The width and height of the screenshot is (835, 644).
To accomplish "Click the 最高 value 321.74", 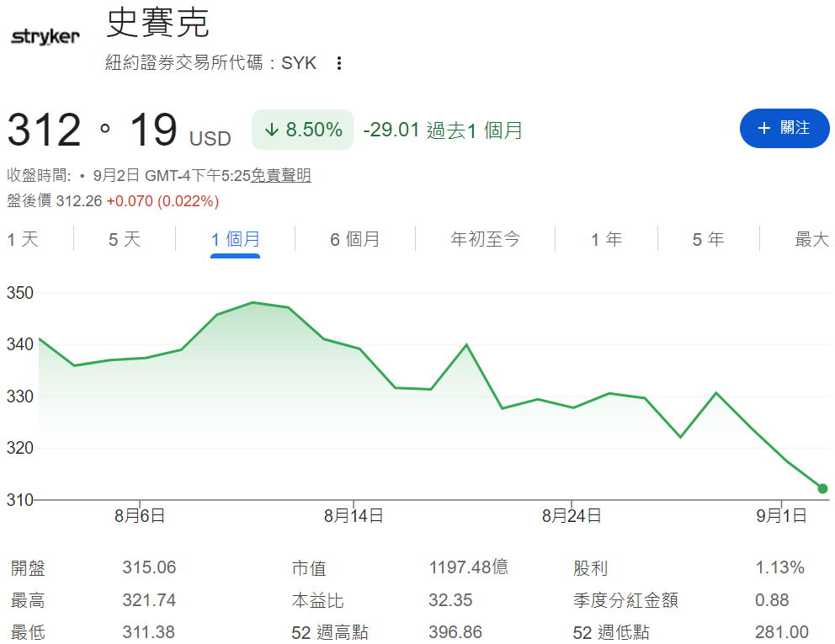I will click(149, 600).
